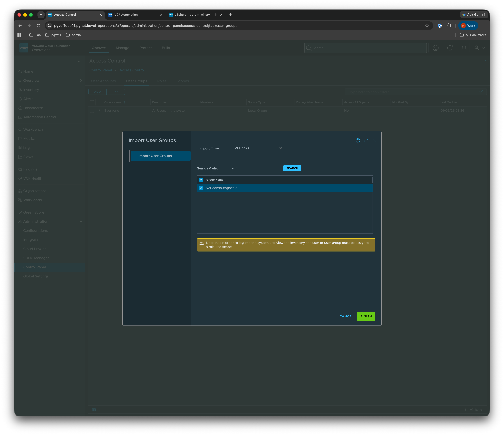
Task: Open the apps grid in bookmarks bar
Action: [x=19, y=35]
